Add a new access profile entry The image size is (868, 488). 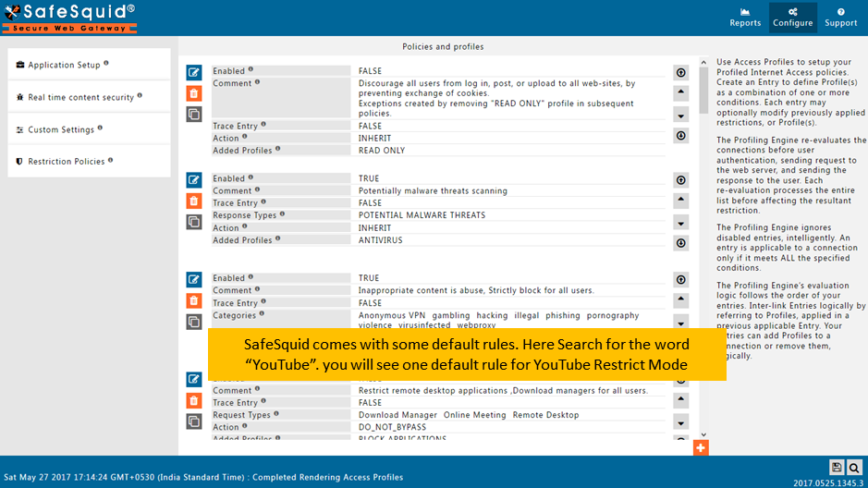pos(701,447)
